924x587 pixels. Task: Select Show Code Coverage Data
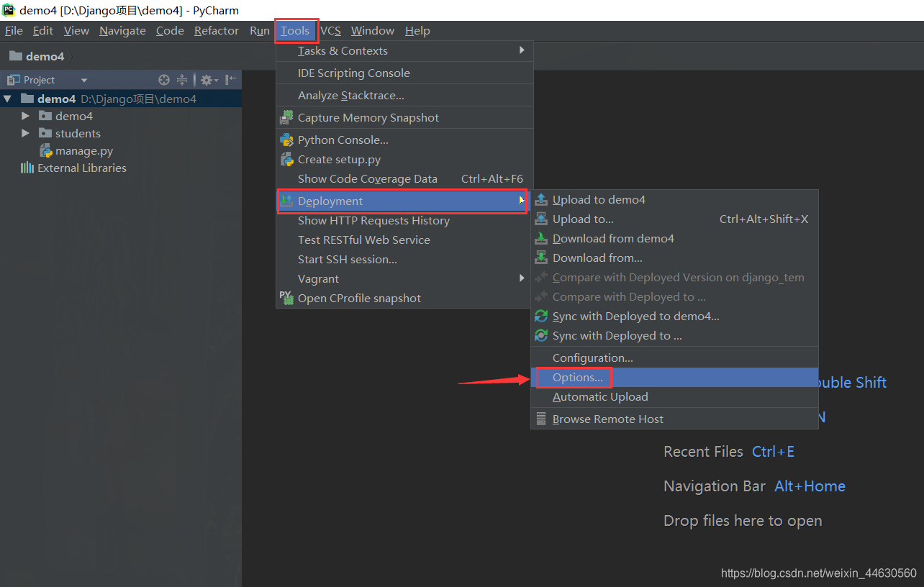pos(404,178)
